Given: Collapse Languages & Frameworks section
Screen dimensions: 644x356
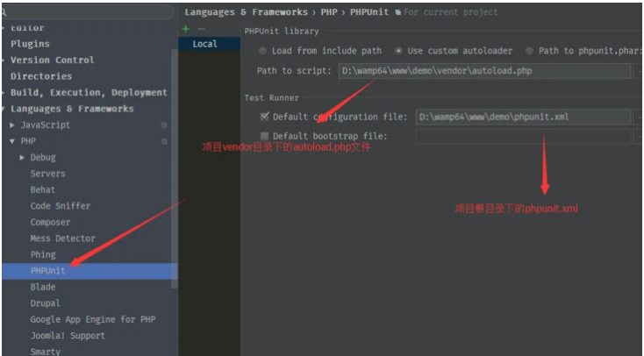Looking at the screenshot, I should [x=3, y=109].
